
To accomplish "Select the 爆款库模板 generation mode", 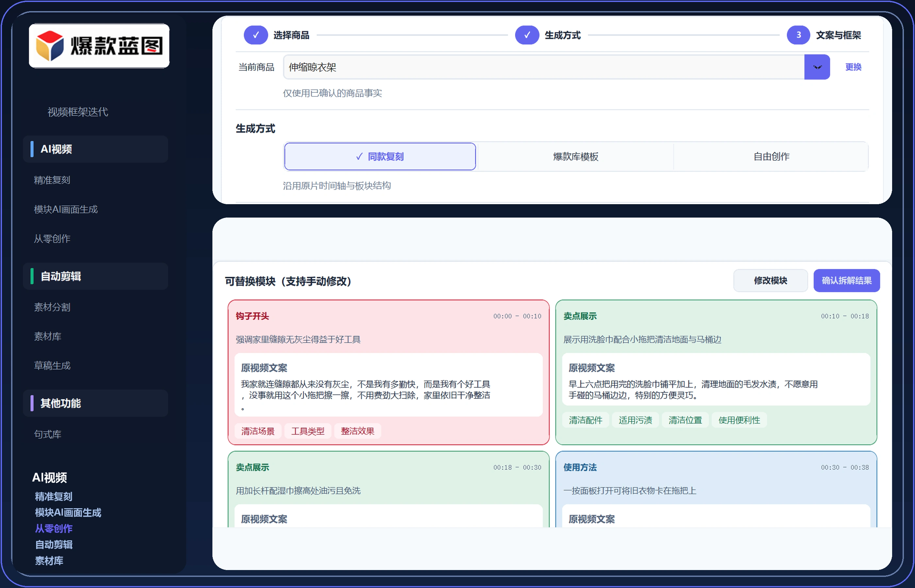I will coord(575,156).
